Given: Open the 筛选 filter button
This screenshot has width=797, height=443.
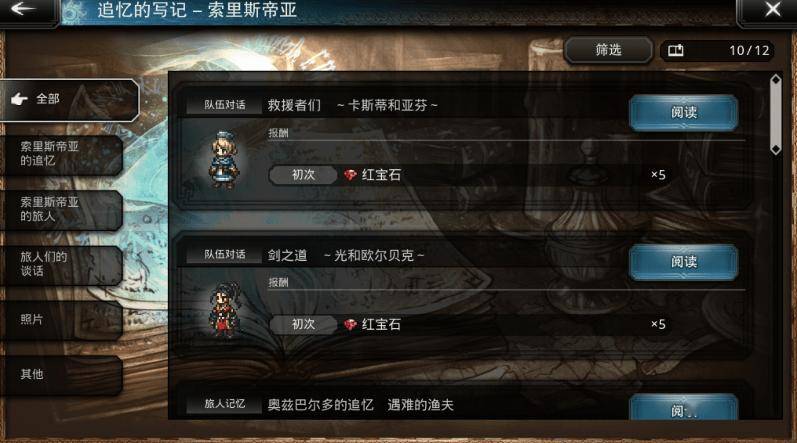Looking at the screenshot, I should (x=608, y=50).
